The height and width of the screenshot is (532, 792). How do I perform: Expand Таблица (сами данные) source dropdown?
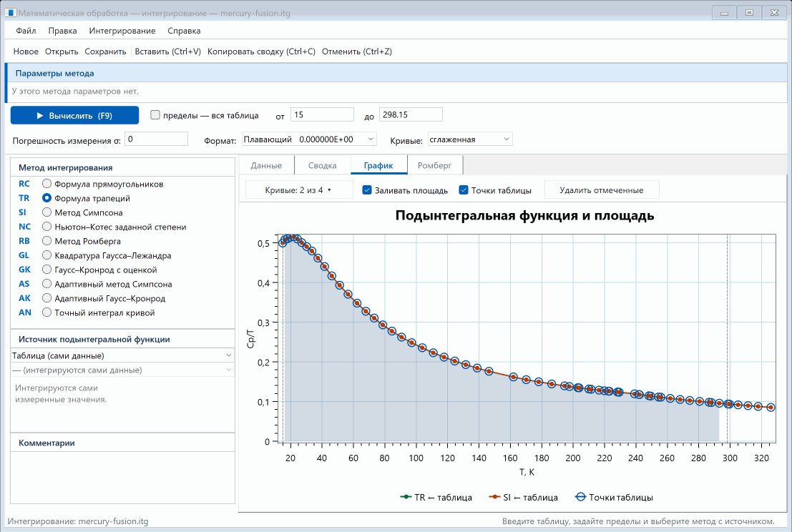click(123, 356)
